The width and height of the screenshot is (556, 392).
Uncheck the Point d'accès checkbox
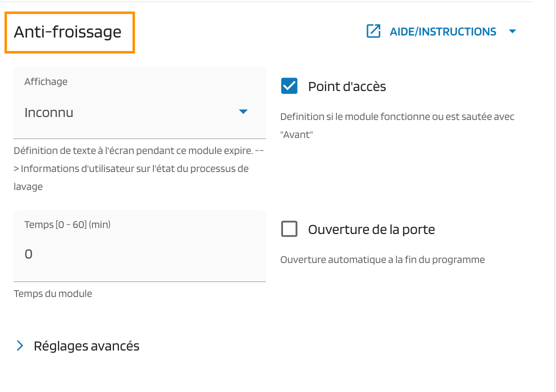coord(289,86)
